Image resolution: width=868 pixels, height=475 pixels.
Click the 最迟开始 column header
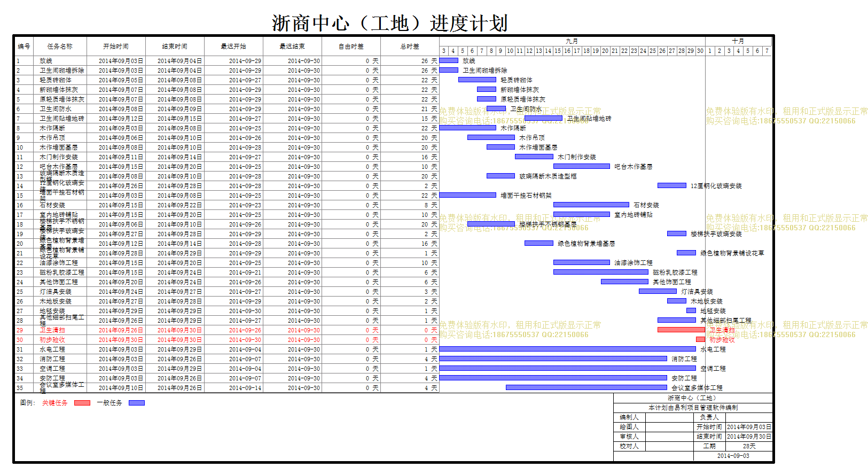[233, 46]
